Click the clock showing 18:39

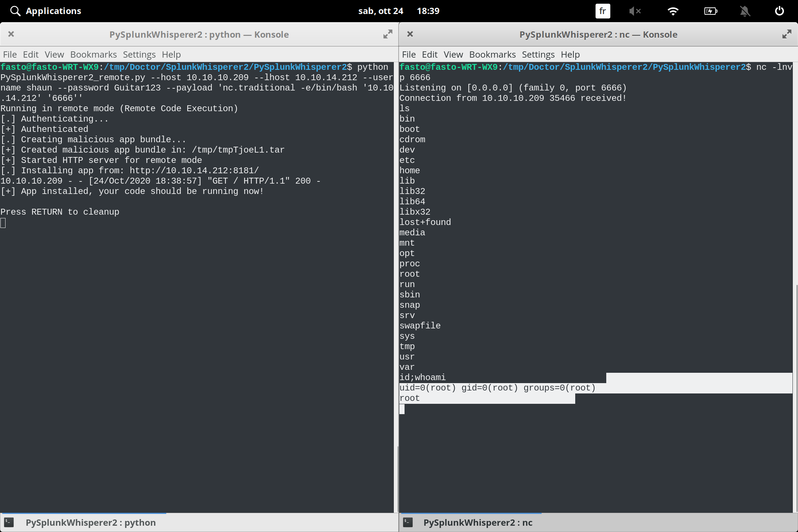[x=428, y=11]
